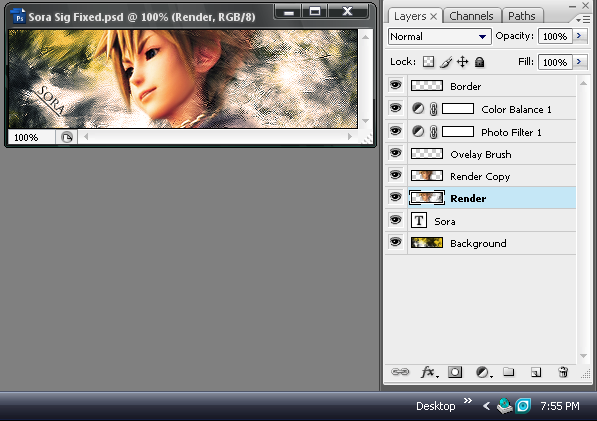
Task: Click the Render Copy layer thumbnail
Action: (x=427, y=175)
